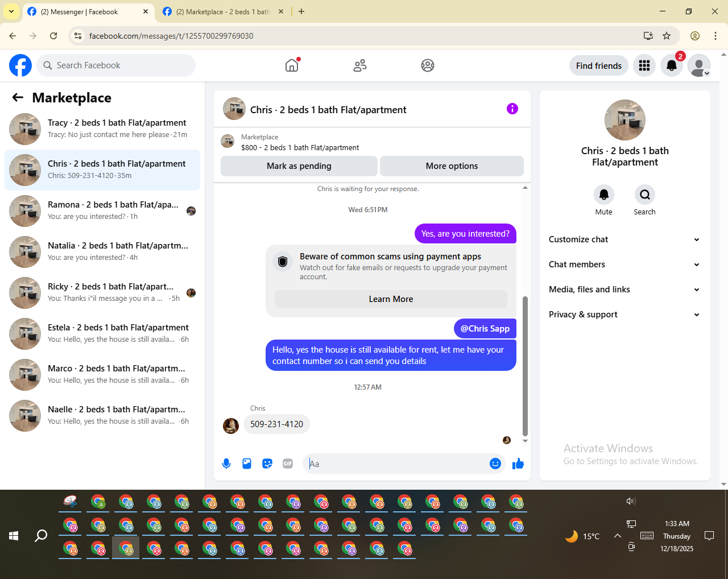This screenshot has height=579, width=728.
Task: Choose a sticker icon
Action: [x=267, y=464]
